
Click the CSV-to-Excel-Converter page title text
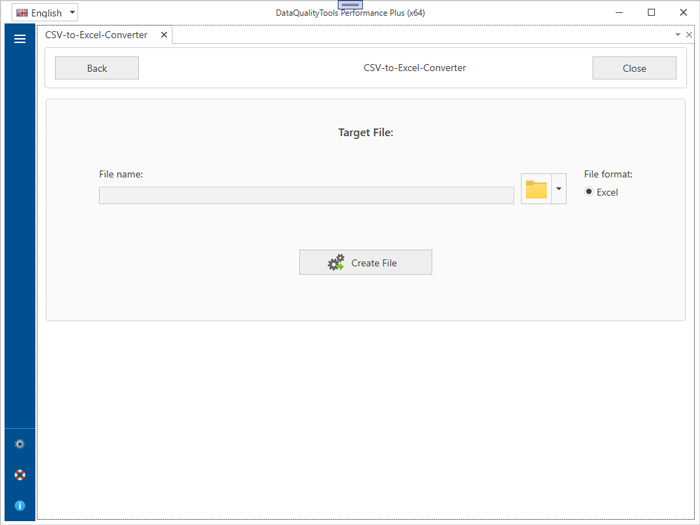(x=414, y=68)
